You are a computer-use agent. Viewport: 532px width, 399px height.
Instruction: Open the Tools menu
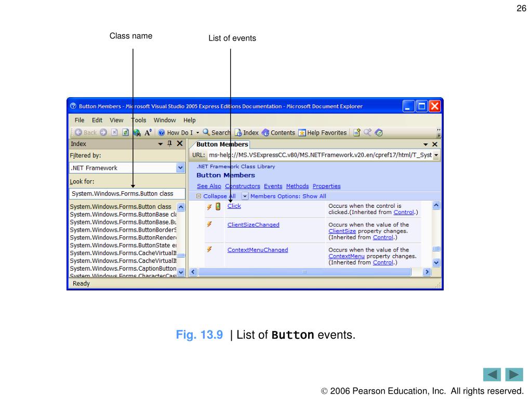pyautogui.click(x=139, y=120)
